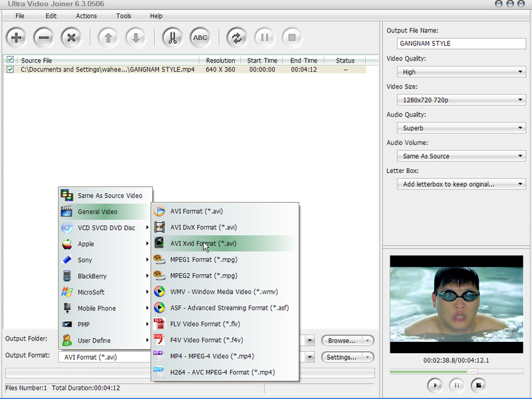Click the AVI DivX film icon
Image resolution: width=532 pixels, height=399 pixels.
point(159,227)
